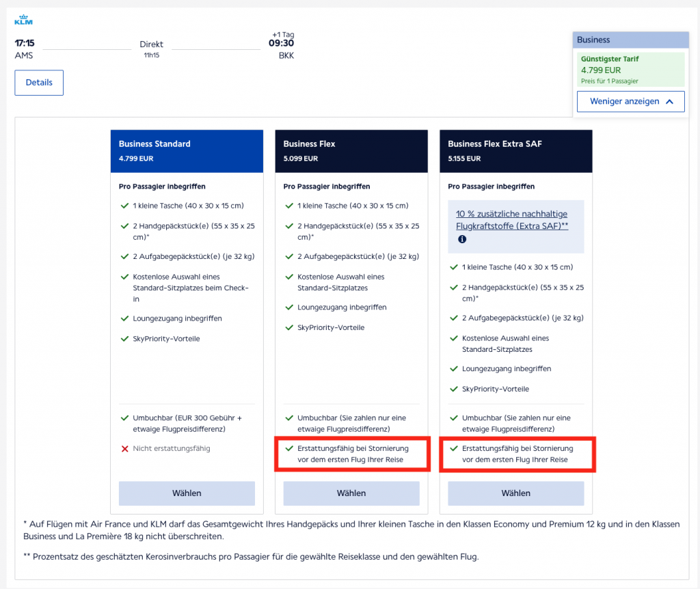
Task: Click Extra SAF checkmark for SkyPriority-Vorteile
Action: click(454, 389)
